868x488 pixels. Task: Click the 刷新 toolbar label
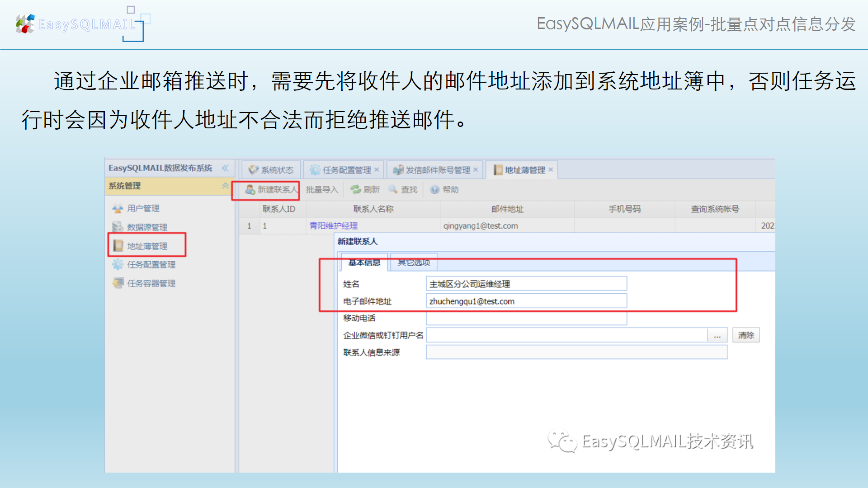(372, 190)
